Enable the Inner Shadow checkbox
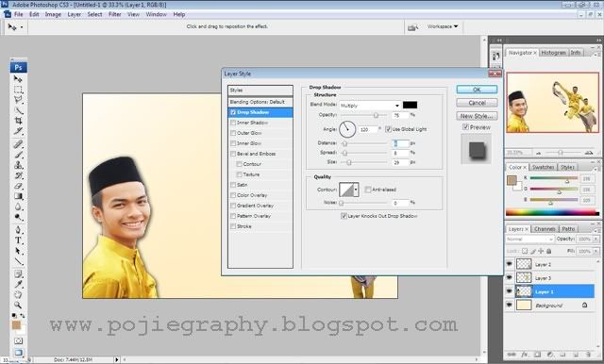The height and width of the screenshot is (364, 604). coord(233,123)
